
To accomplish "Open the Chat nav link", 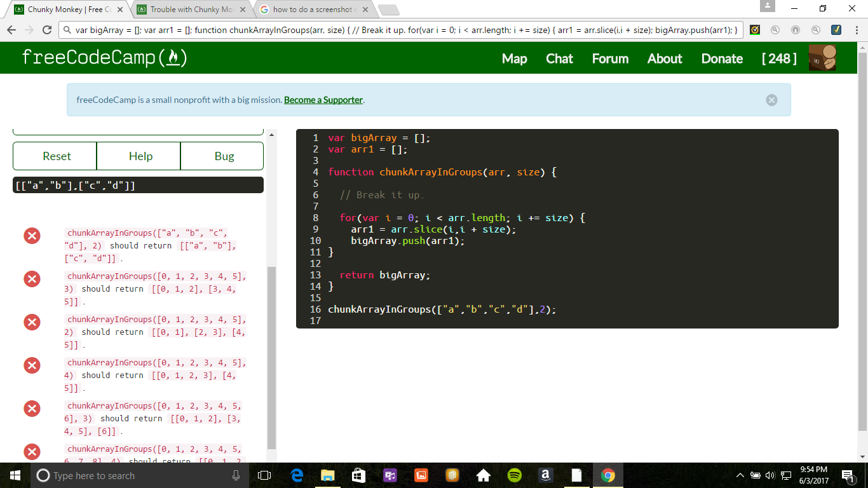I will (559, 58).
